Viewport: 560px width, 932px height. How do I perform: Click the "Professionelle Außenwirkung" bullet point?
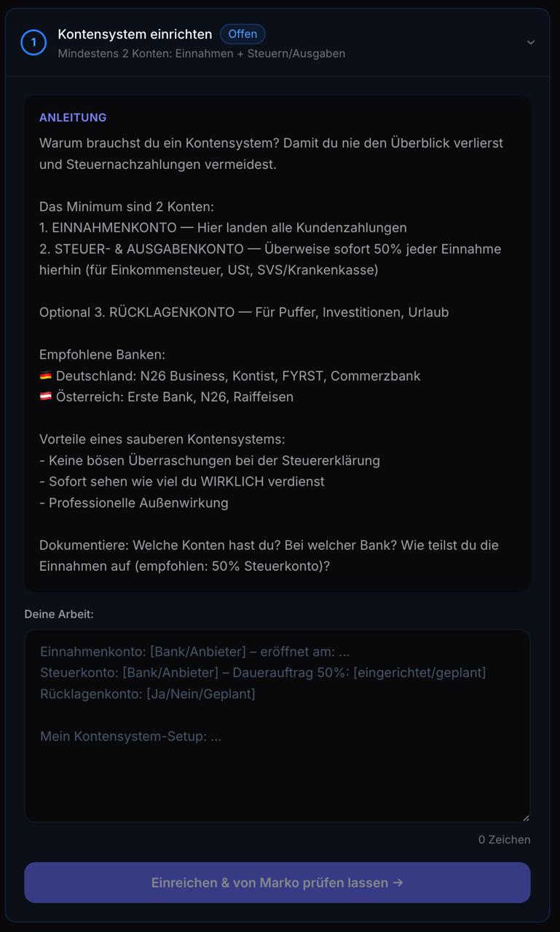[134, 503]
